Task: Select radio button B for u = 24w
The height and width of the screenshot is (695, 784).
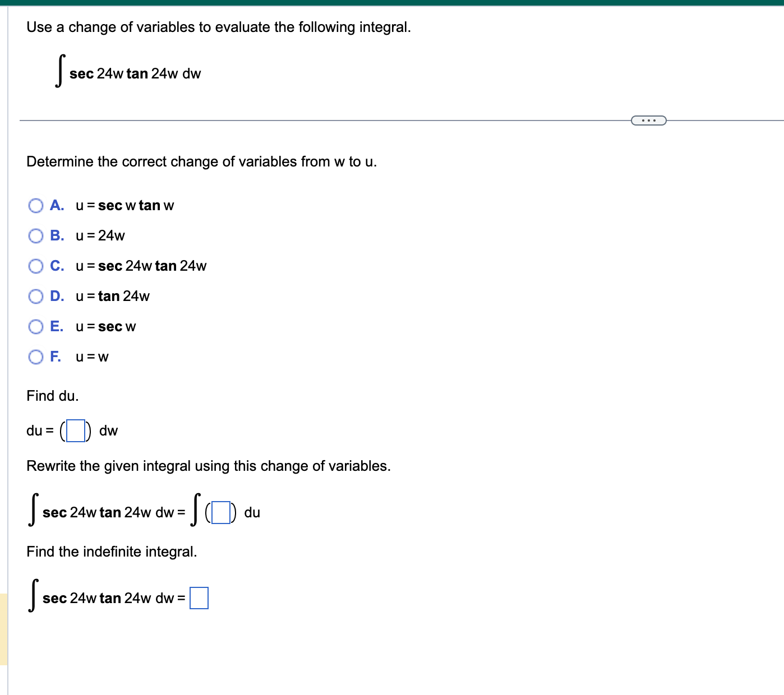Action: coord(36,236)
